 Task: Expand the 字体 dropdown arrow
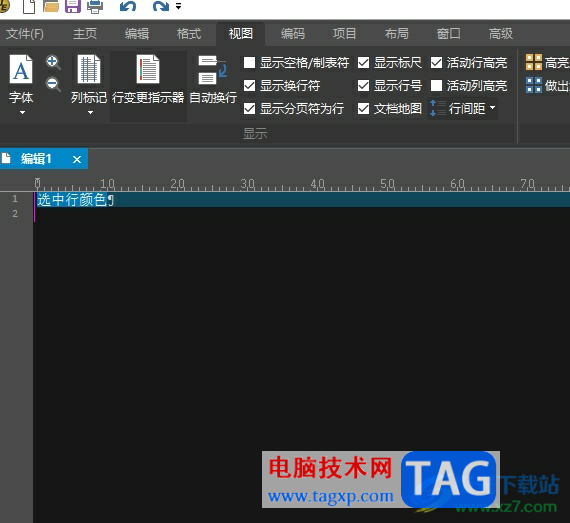(x=22, y=112)
